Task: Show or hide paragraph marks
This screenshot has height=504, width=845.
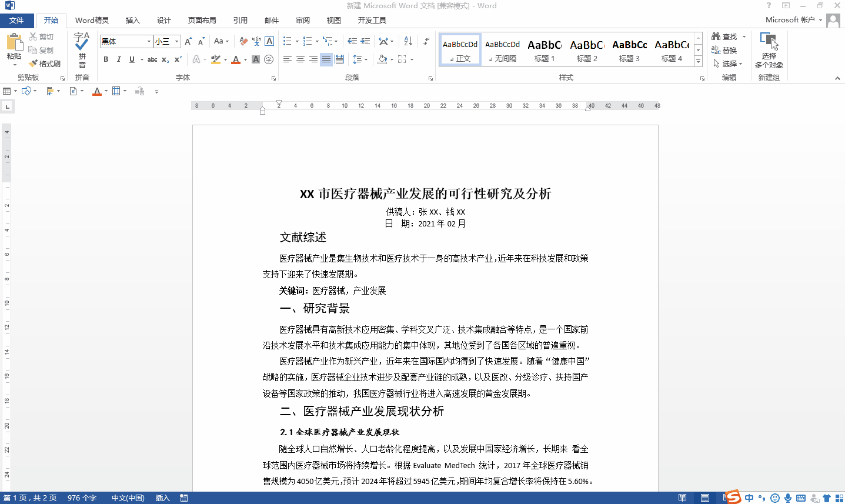Action: (x=426, y=41)
